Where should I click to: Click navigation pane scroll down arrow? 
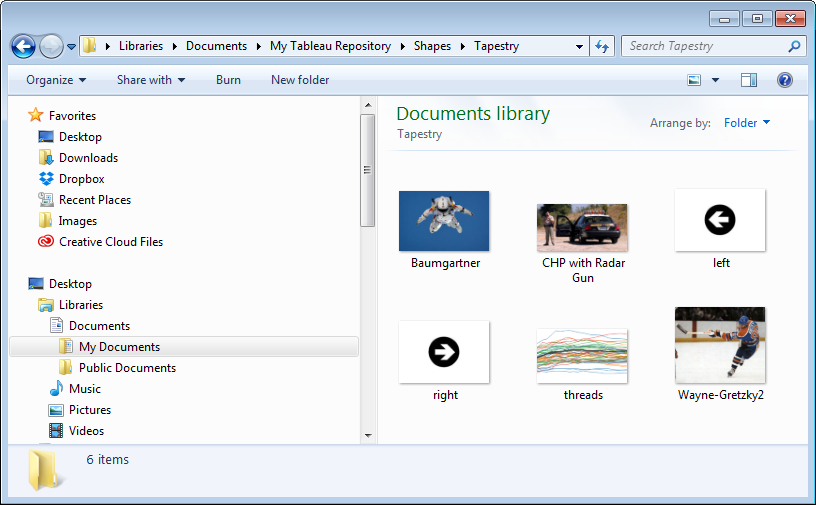coord(368,435)
